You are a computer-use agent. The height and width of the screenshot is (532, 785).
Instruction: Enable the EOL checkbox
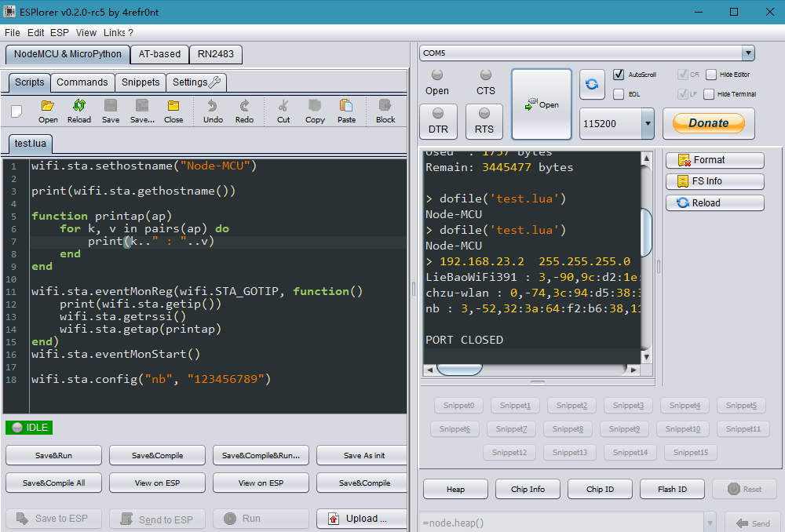619,94
